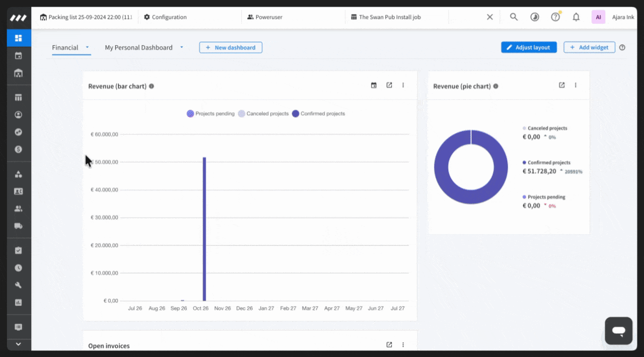Switch to The Swan Pub Install job tab
The height and width of the screenshot is (357, 644).
tap(385, 17)
